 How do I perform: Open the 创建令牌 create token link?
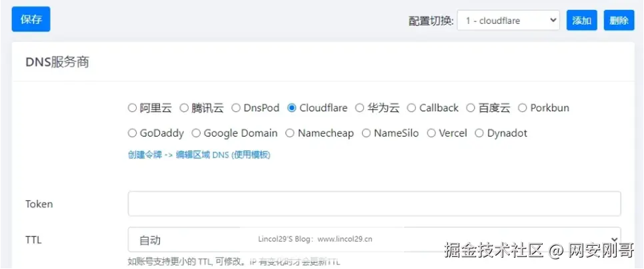click(x=199, y=155)
